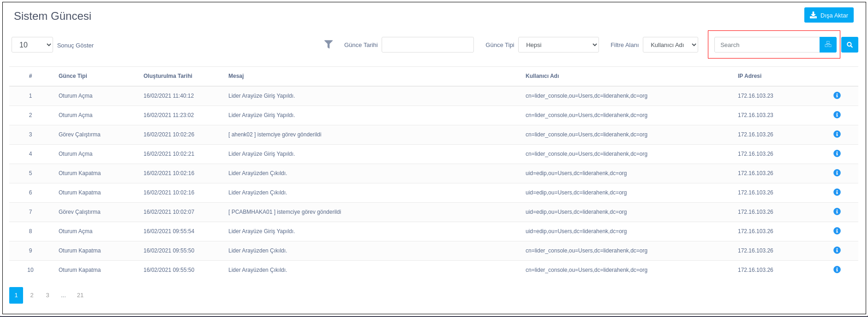Viewport: 868px width, 317px height.
Task: Go to page 2 of results
Action: coord(32,295)
